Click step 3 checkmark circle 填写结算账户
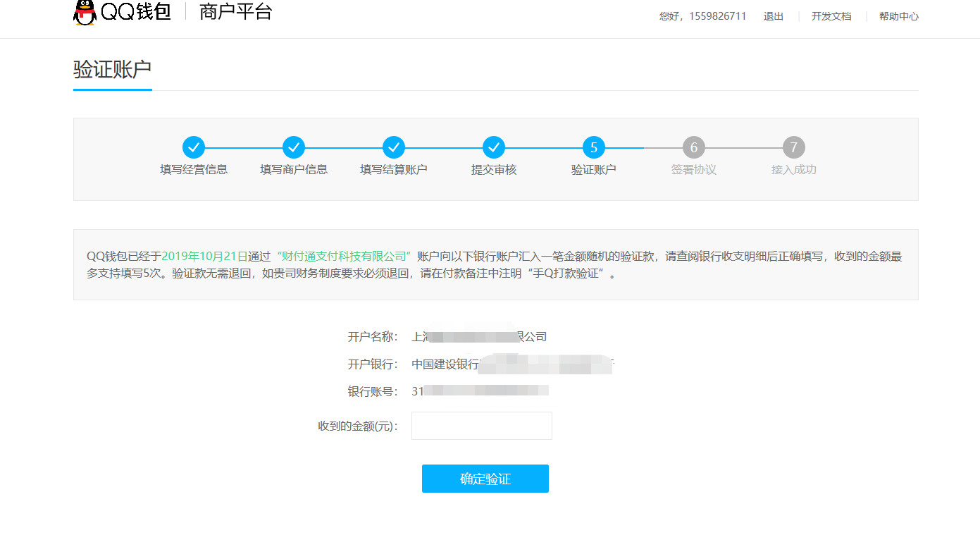Screen dimensions: 980x547 coord(394,147)
